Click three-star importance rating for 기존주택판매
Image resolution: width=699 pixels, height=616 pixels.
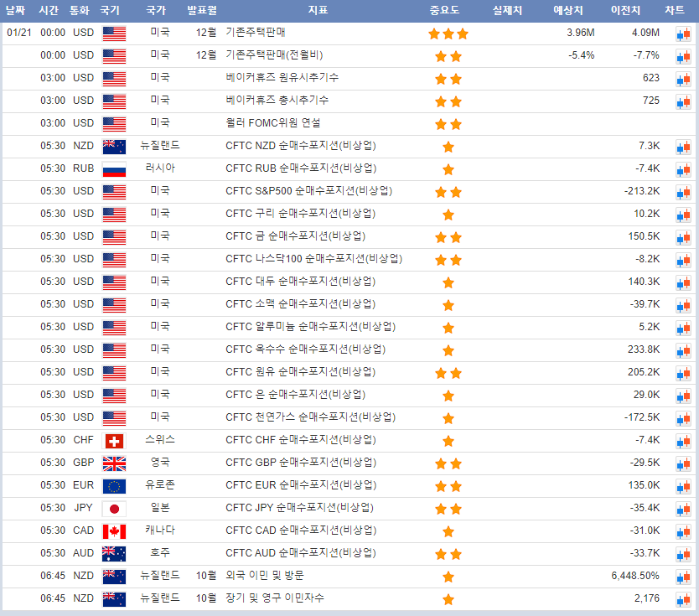tap(448, 34)
